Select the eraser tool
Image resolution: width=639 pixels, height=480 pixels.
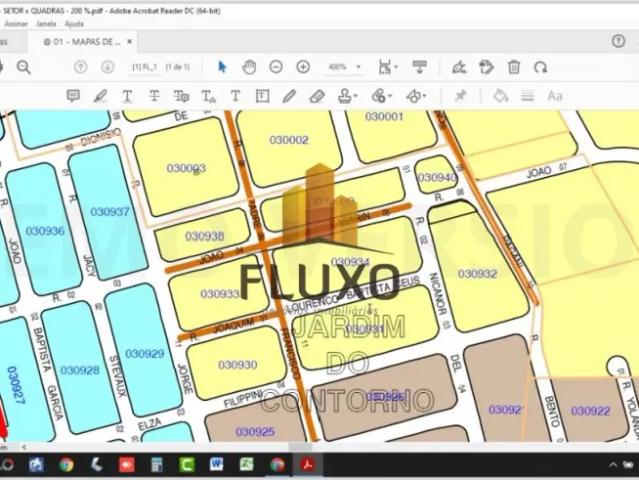click(317, 96)
